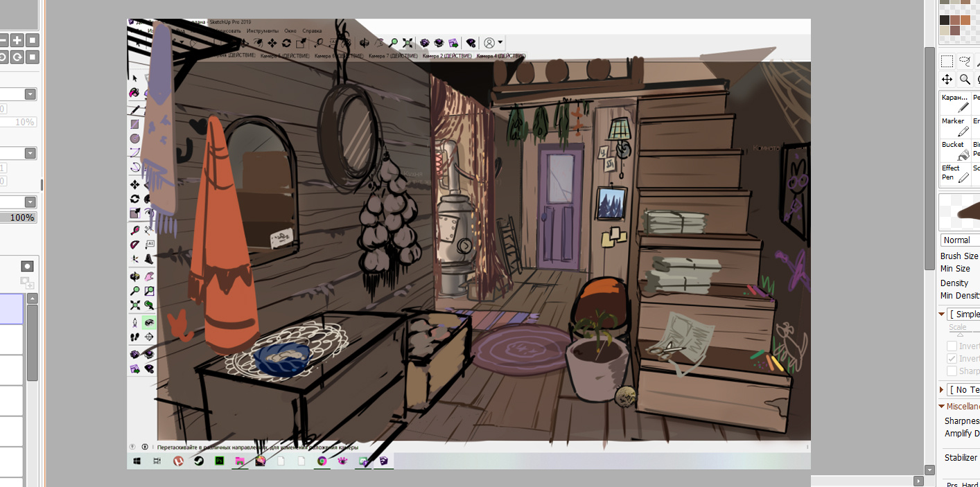Click the Brush Size label
980x487 pixels.
click(x=959, y=256)
